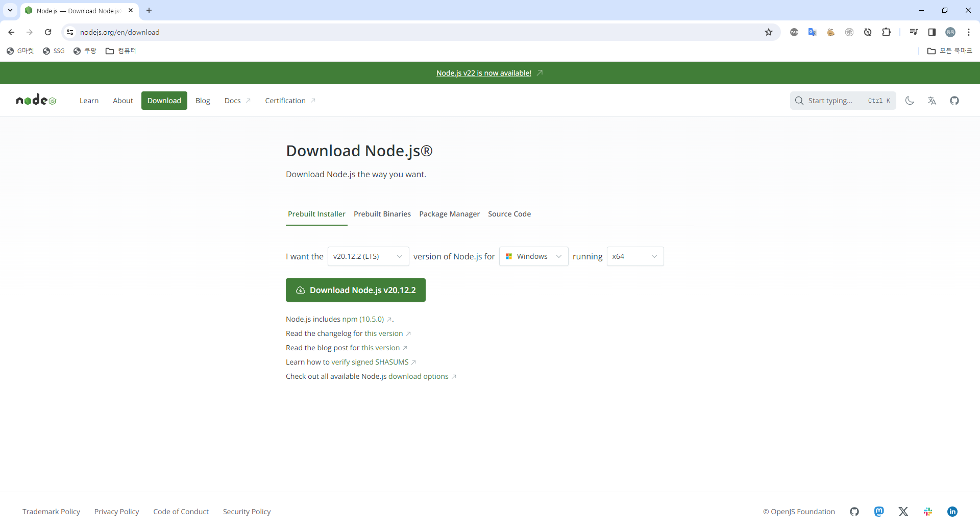
Task: Click the cookie-like extension icon
Action: point(831,32)
